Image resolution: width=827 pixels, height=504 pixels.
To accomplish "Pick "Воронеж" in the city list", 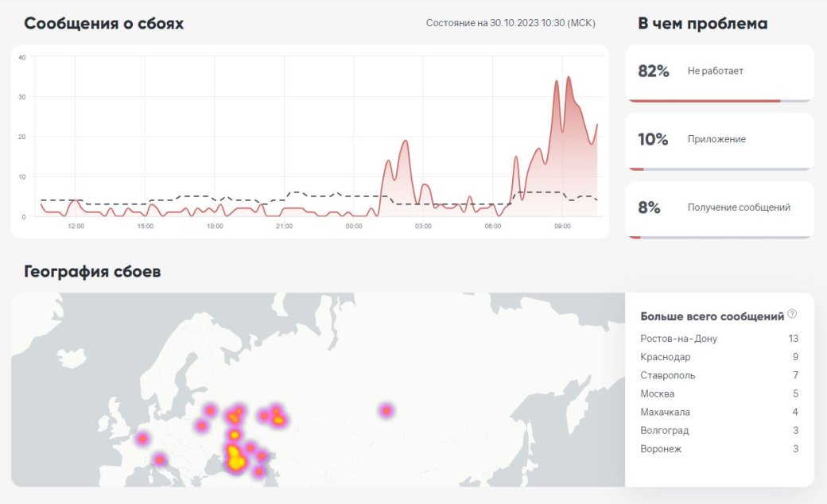I will (x=661, y=449).
